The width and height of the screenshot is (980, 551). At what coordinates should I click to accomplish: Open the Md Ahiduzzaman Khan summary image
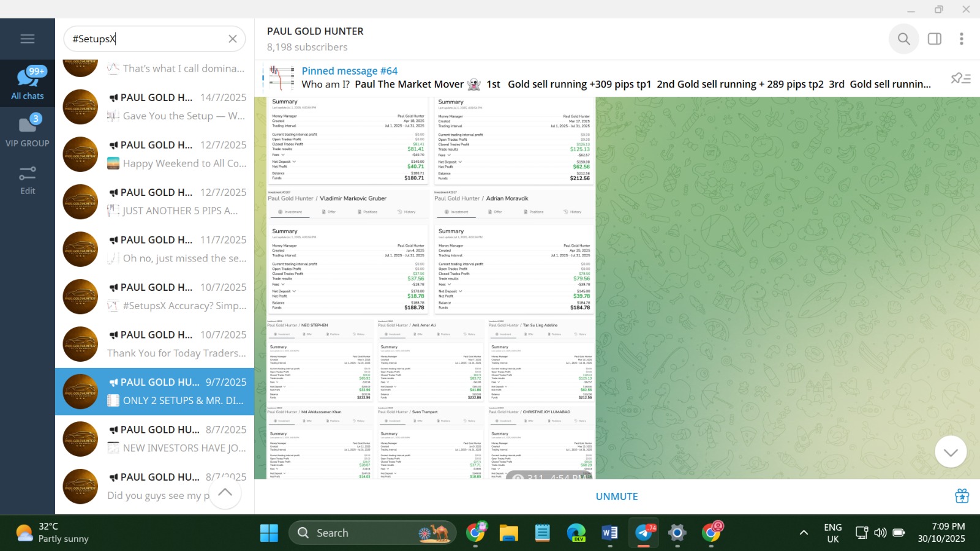320,442
